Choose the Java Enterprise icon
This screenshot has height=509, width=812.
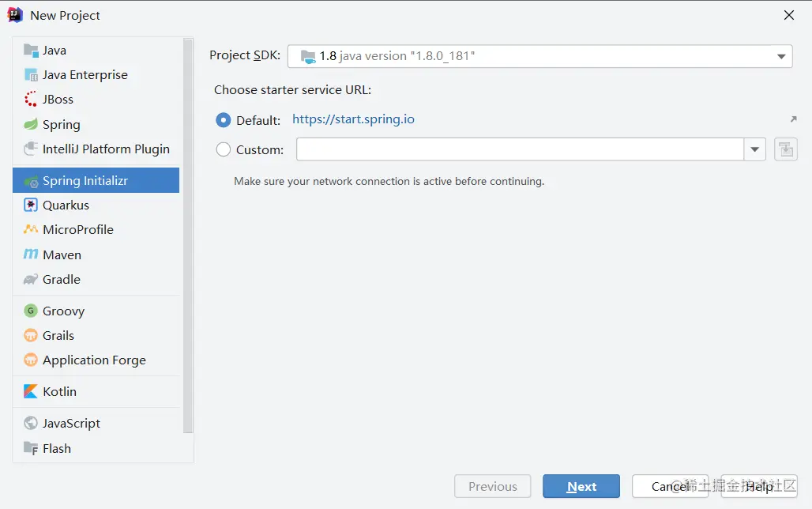coord(31,74)
